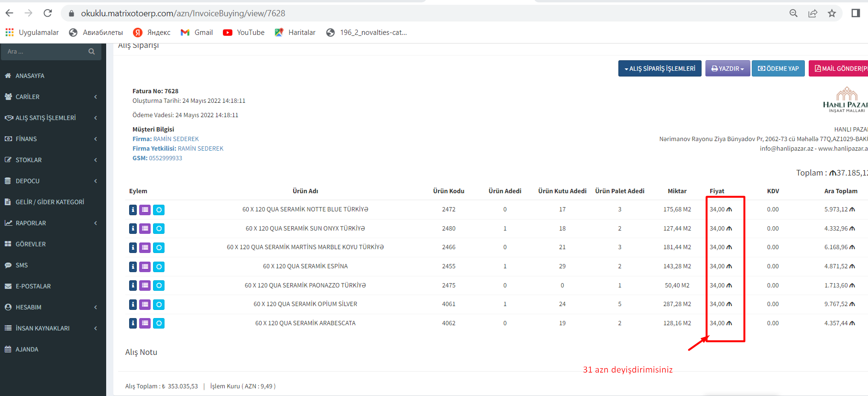
Task: Click the search magnifier in sidebar
Action: [x=91, y=52]
